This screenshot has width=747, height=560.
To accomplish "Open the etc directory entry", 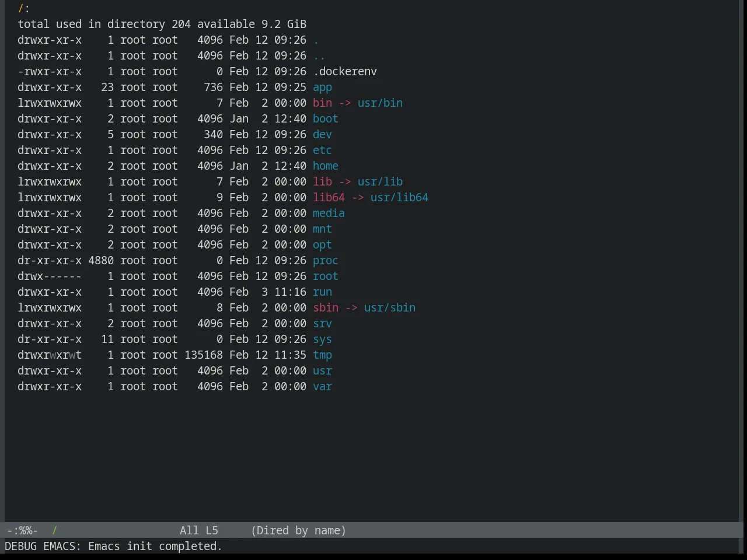I will [x=322, y=150].
